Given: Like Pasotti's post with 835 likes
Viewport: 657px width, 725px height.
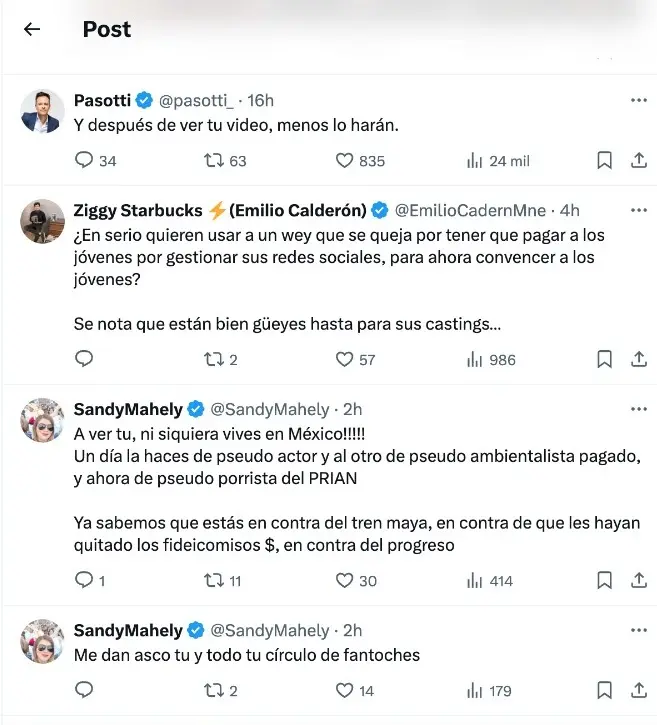Looking at the screenshot, I should tap(345, 160).
